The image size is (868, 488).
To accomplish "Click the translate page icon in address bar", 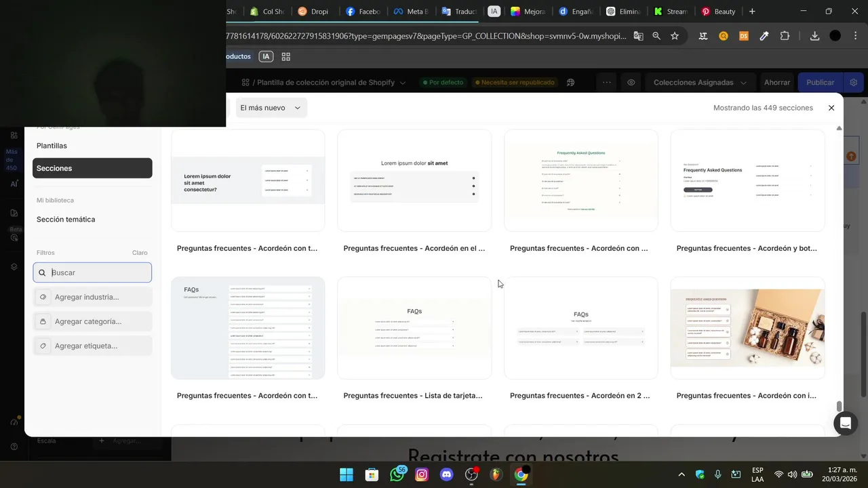I will coord(638,36).
